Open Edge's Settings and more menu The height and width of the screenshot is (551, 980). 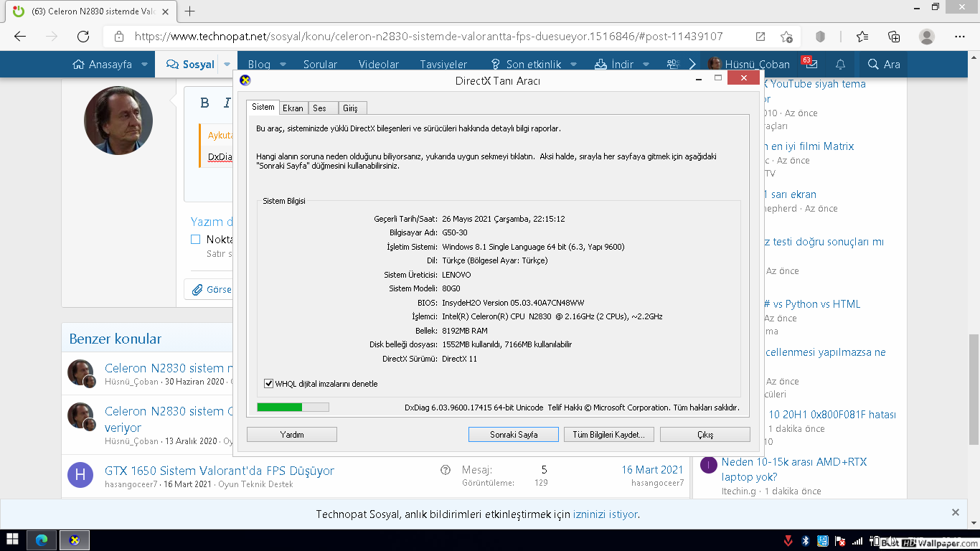pyautogui.click(x=960, y=37)
